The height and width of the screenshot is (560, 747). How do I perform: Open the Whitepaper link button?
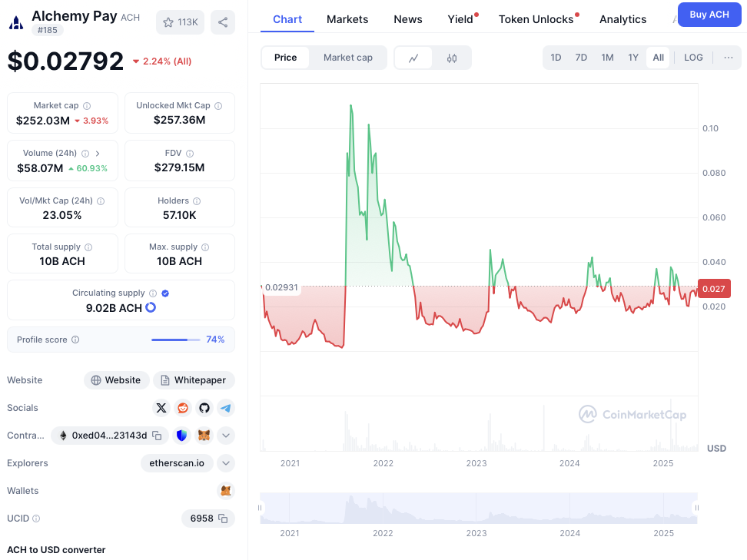[194, 380]
